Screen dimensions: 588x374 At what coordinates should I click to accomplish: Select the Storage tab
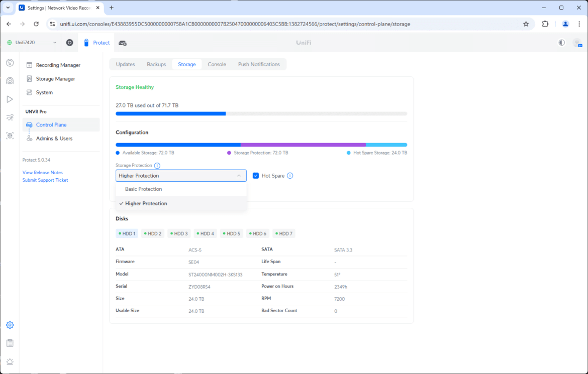click(187, 64)
